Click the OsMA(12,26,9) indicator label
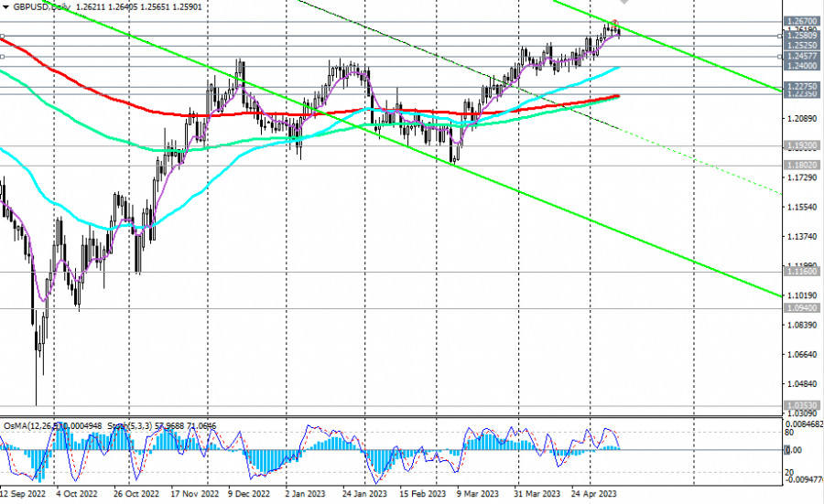 coord(27,424)
